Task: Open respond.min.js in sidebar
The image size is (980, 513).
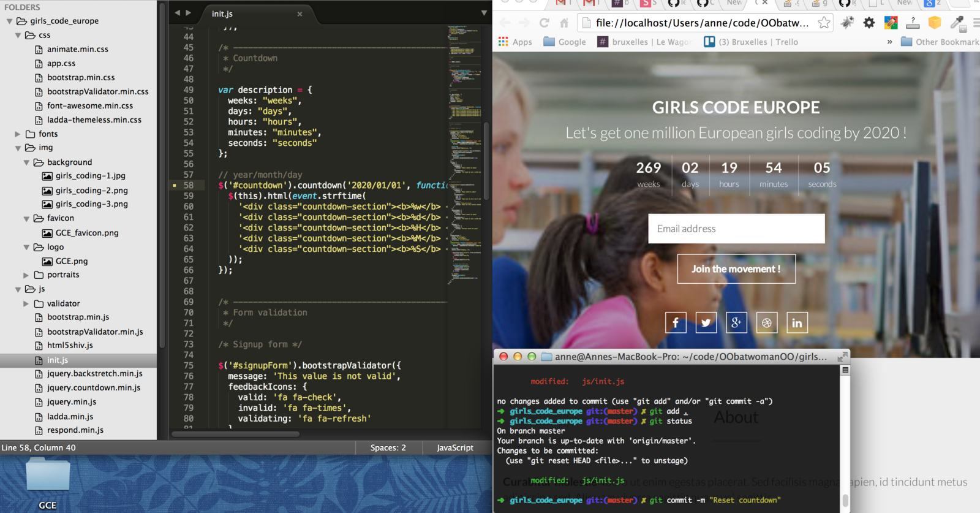Action: [x=75, y=430]
